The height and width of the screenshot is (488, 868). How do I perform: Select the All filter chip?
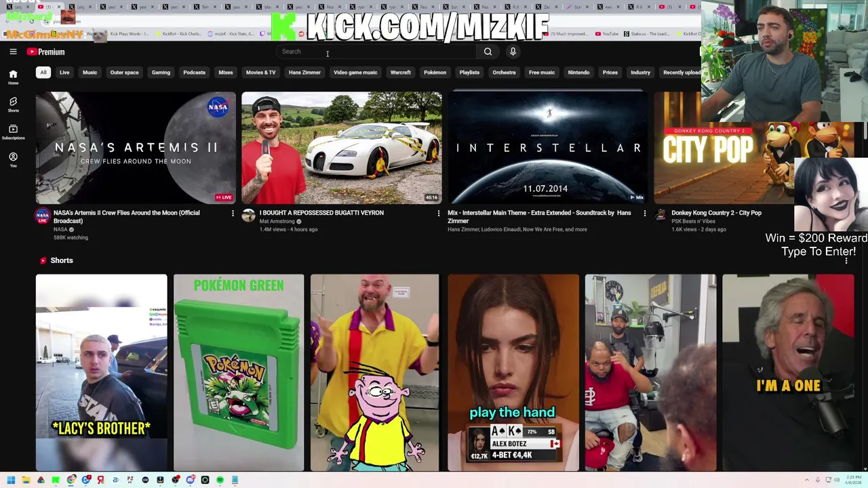(43, 73)
